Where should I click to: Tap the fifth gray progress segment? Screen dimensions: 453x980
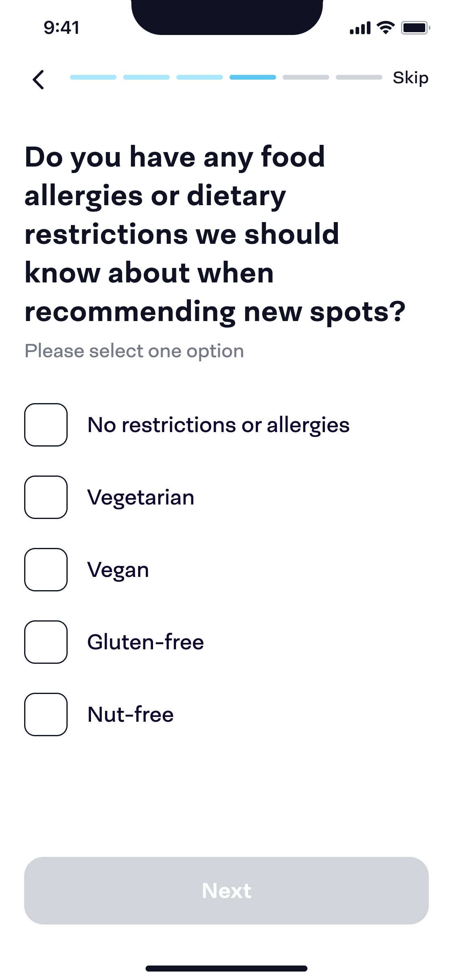tap(306, 77)
